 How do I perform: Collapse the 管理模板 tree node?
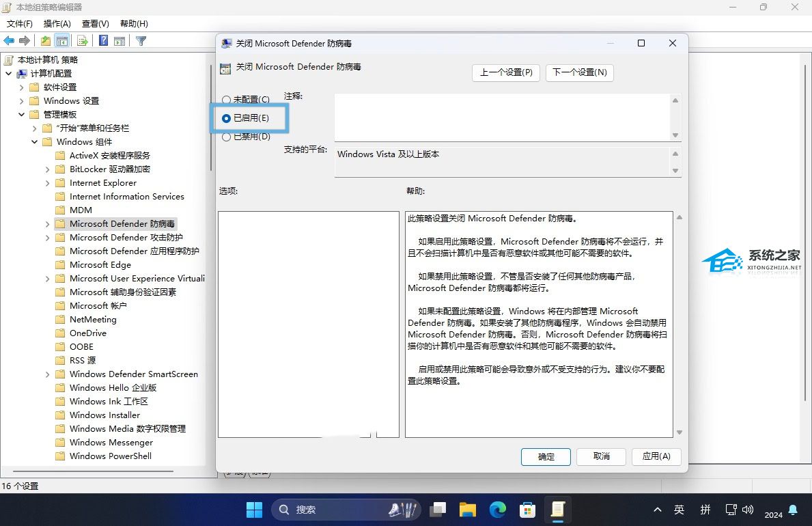(x=21, y=115)
